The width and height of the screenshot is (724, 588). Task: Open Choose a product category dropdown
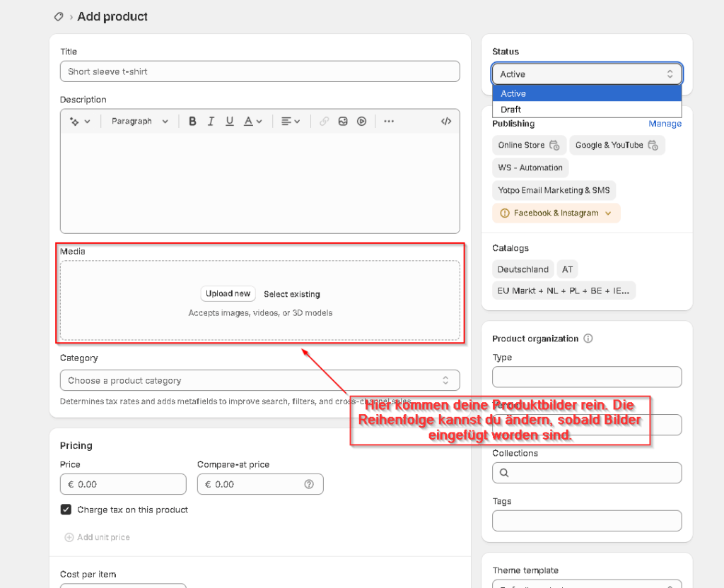click(260, 380)
